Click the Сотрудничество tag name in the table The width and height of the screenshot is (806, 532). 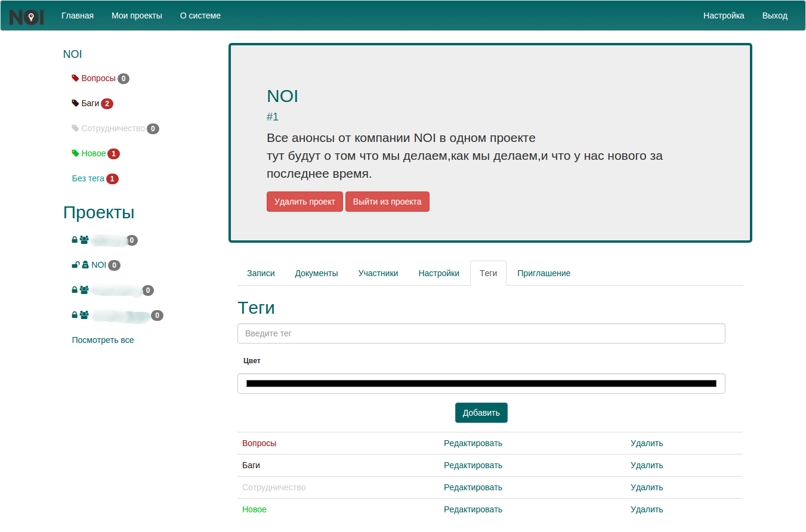pos(274,487)
